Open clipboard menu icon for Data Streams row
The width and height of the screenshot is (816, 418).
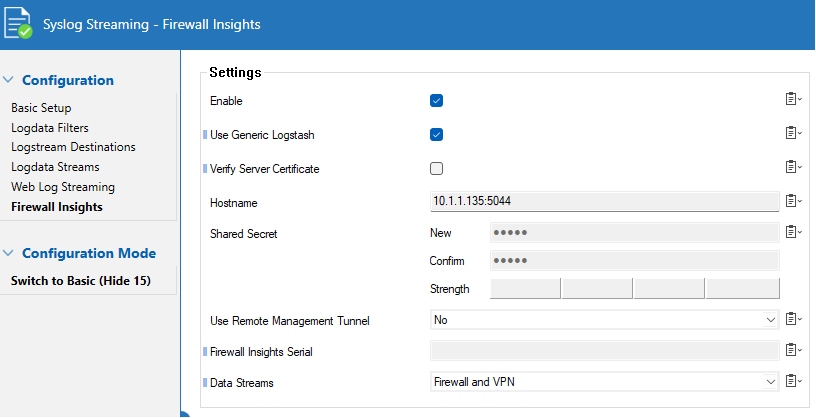[x=793, y=381]
